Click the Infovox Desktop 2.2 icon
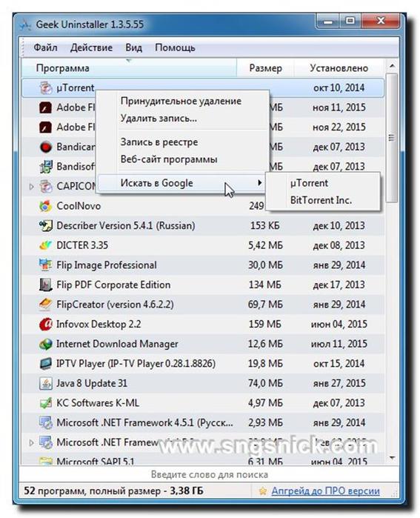Image resolution: width=420 pixels, height=518 pixels. pos(46,324)
